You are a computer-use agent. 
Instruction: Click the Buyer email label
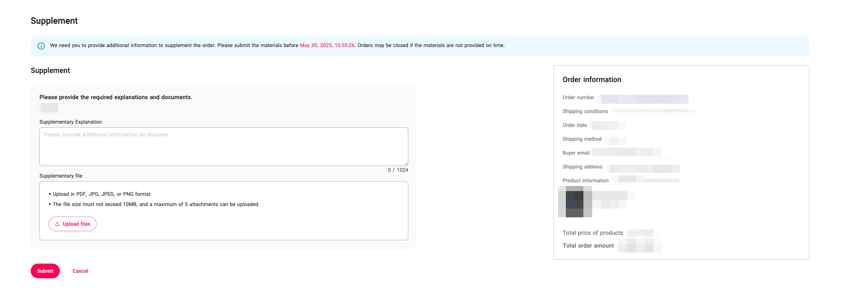tap(576, 153)
